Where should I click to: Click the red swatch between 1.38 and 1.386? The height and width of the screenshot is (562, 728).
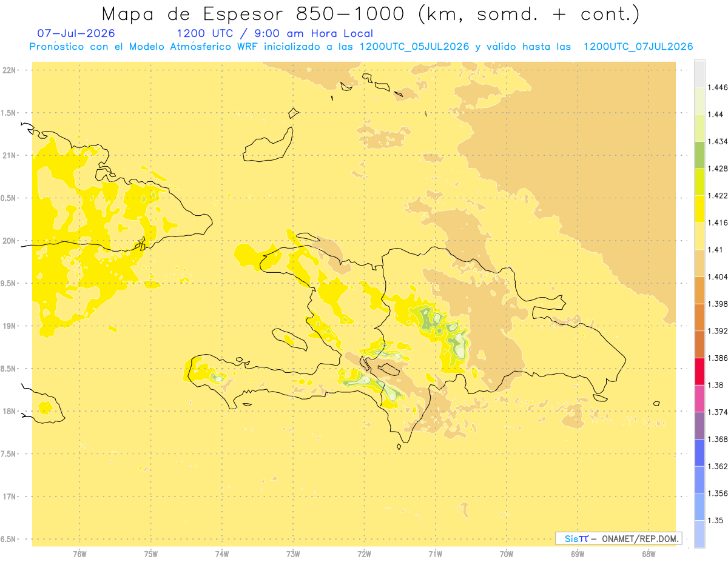[x=699, y=371]
